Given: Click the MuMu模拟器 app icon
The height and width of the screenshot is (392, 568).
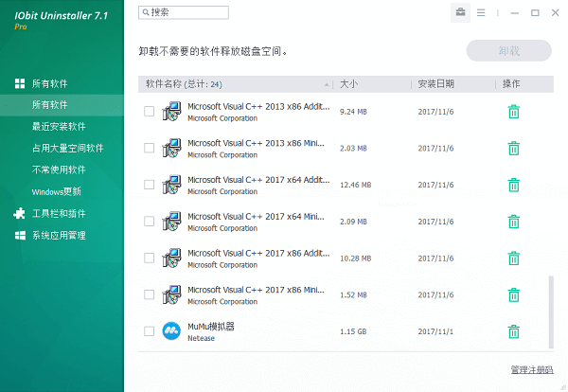Looking at the screenshot, I should [x=171, y=331].
